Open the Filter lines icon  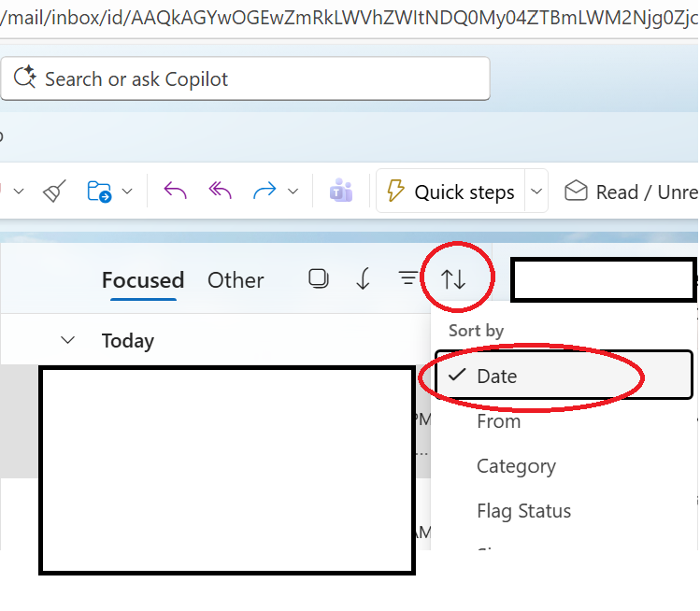(408, 278)
